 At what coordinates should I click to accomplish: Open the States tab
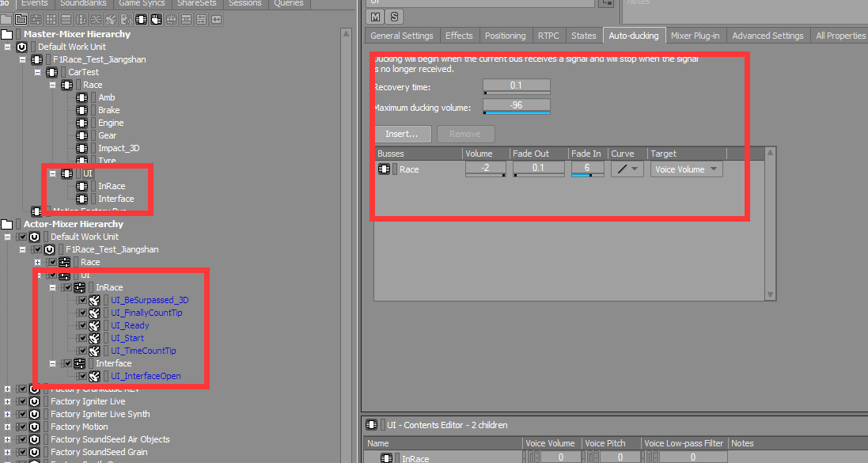(x=583, y=36)
